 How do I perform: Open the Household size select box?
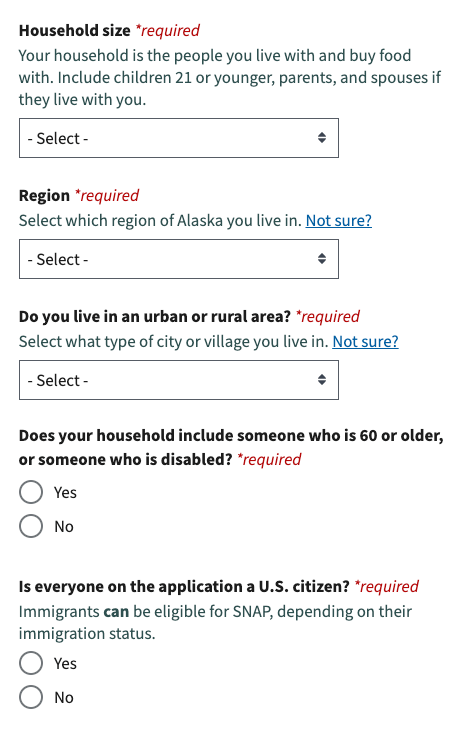point(179,138)
